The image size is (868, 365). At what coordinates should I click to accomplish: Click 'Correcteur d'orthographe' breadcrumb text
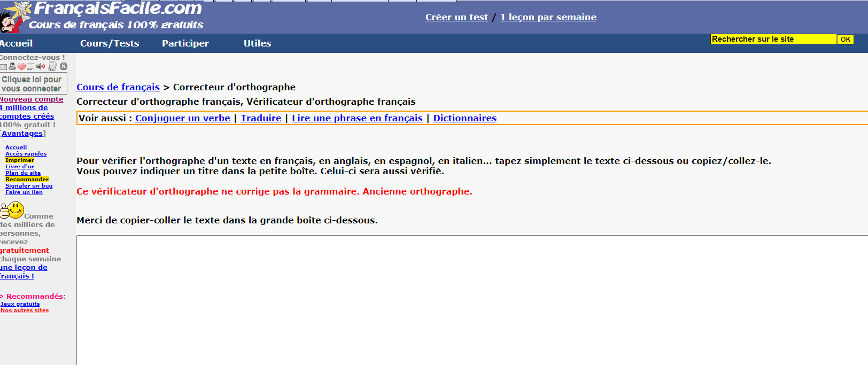point(234,87)
